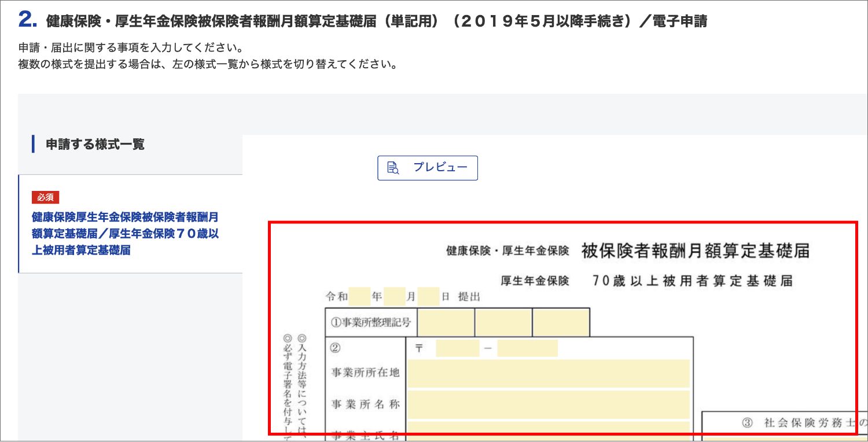Image resolution: width=868 pixels, height=442 pixels.
Task: Select third 事業所整理記号 input box
Action: click(561, 322)
